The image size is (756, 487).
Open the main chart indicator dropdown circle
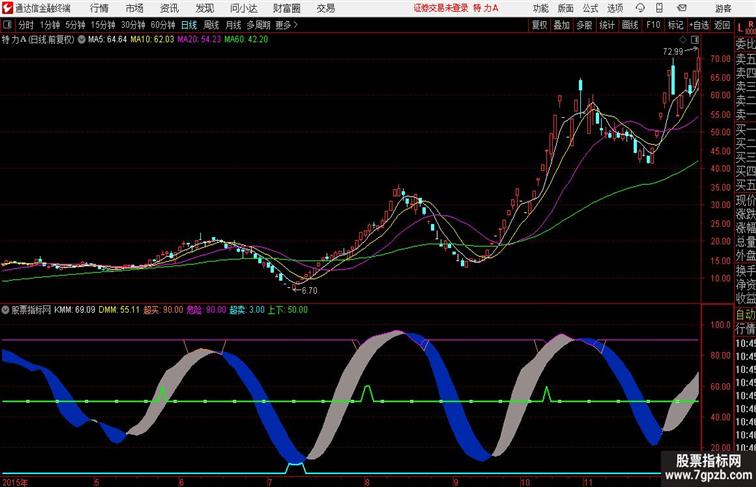coord(81,40)
